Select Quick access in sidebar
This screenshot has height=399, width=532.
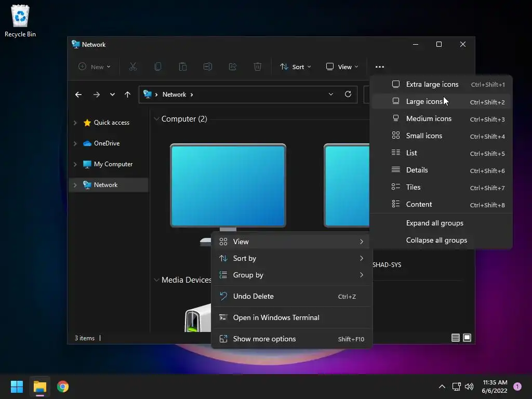click(x=111, y=123)
